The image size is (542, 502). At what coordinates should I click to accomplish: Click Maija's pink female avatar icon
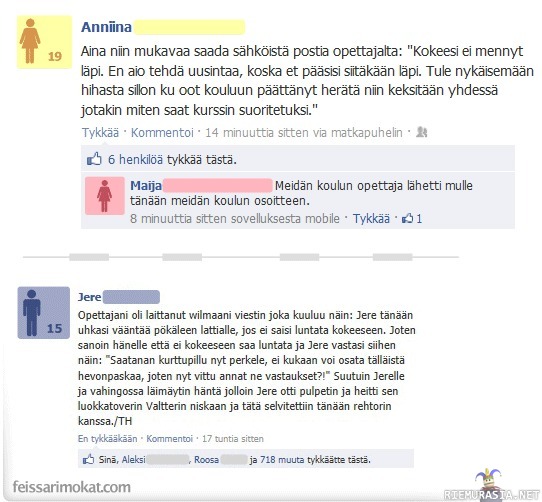tap(105, 196)
